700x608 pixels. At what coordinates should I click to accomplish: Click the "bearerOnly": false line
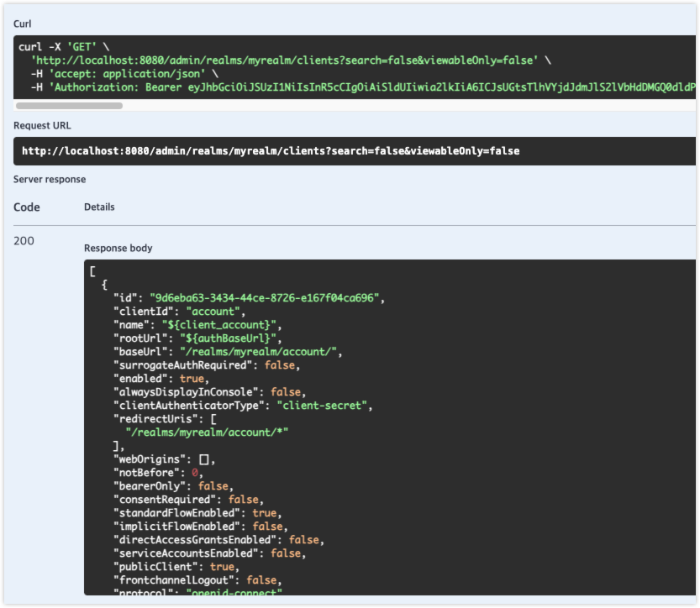173,485
